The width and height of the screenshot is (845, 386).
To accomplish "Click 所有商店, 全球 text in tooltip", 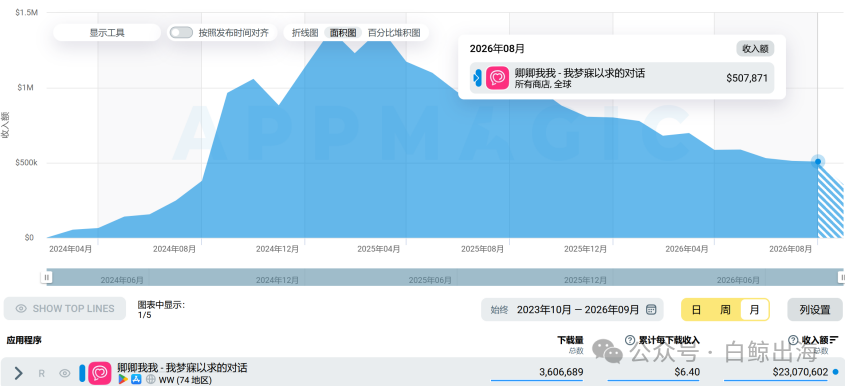I will click(543, 84).
